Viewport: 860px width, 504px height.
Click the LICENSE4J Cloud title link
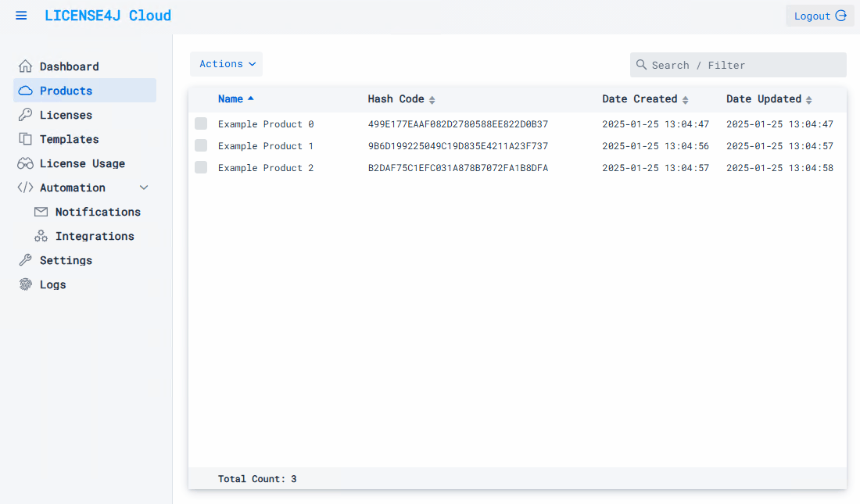coord(108,16)
